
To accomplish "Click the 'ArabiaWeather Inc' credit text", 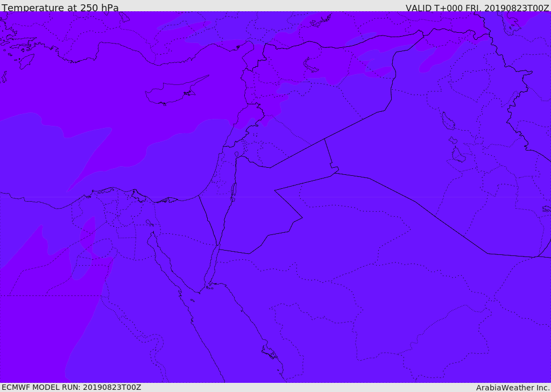I will click(x=512, y=388).
